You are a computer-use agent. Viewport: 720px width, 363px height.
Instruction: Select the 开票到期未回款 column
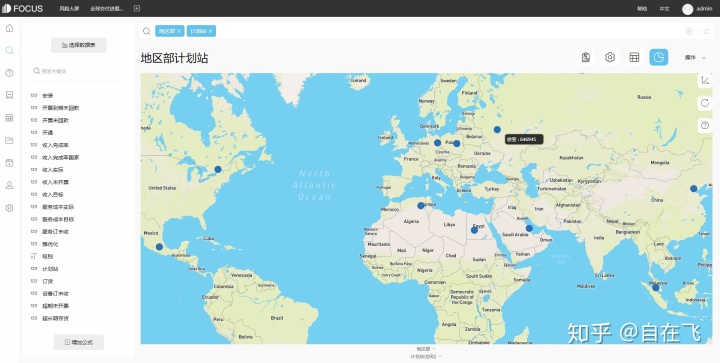point(61,108)
